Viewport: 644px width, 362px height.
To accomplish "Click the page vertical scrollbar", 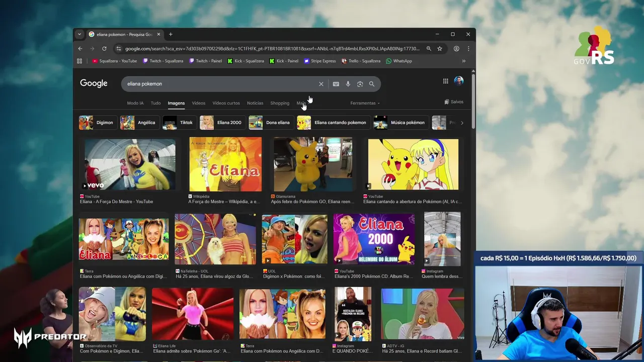I will coord(473,101).
